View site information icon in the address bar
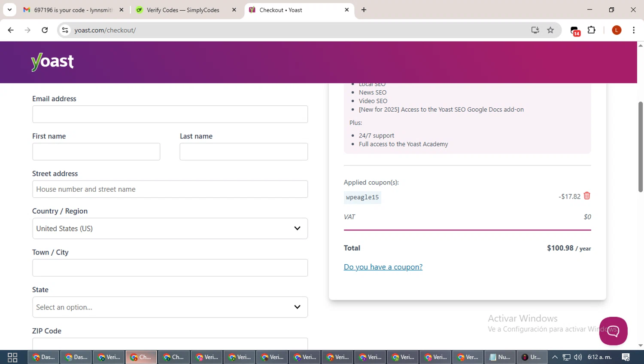The width and height of the screenshot is (644, 364). click(x=65, y=30)
